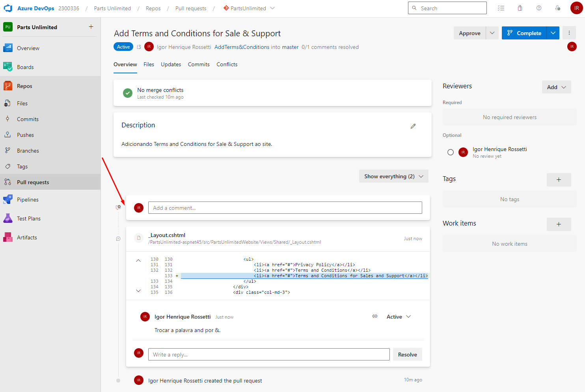Open the PartsUnlimited repository selector dropdown

(x=249, y=8)
